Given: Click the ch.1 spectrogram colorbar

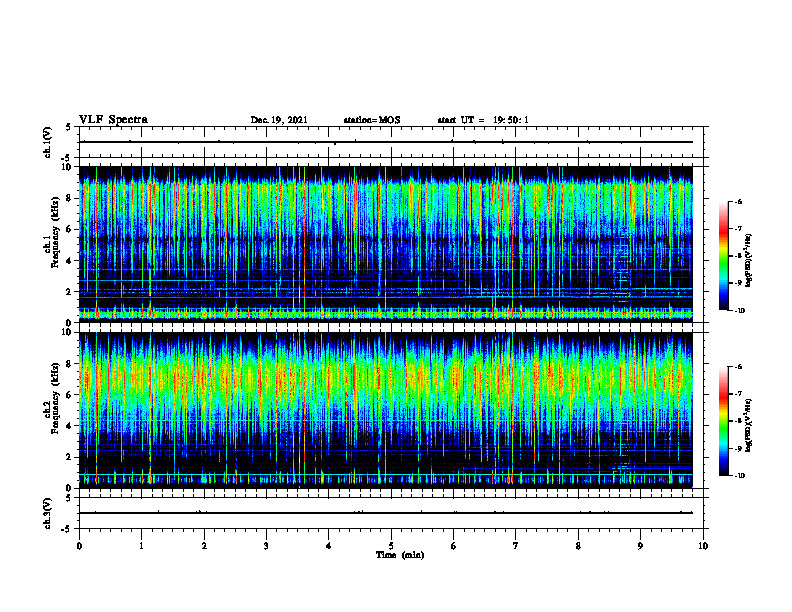Looking at the screenshot, I should (x=723, y=256).
